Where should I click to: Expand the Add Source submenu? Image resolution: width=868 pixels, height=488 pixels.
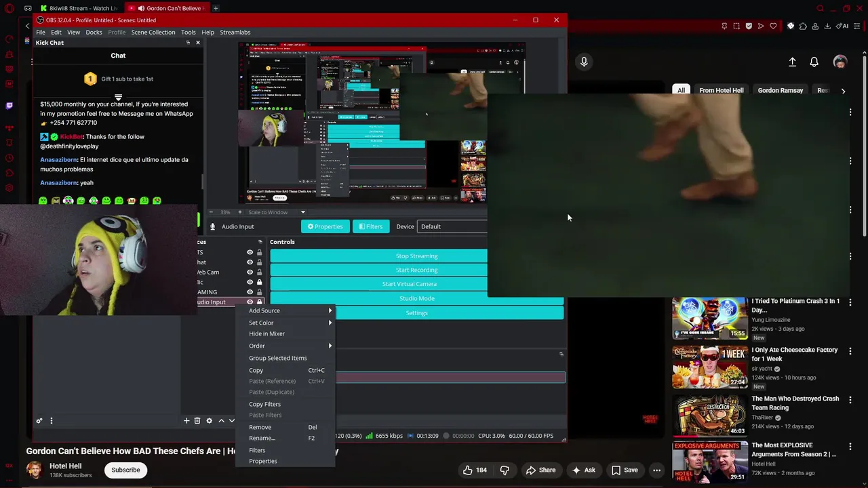click(x=285, y=310)
